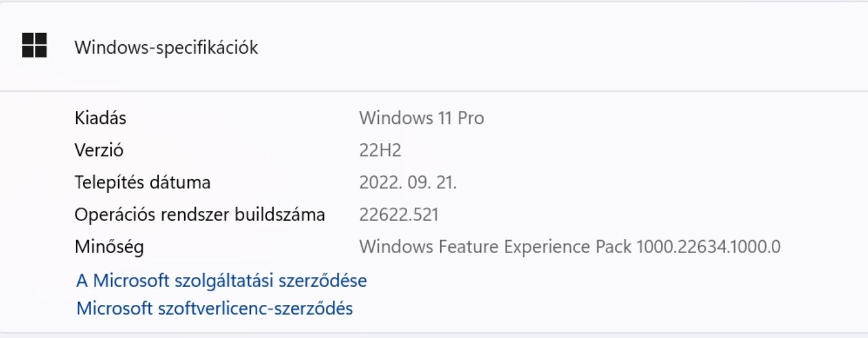Collapse the Windows-specifikációk section header
The image size is (868, 338).
pos(437,47)
